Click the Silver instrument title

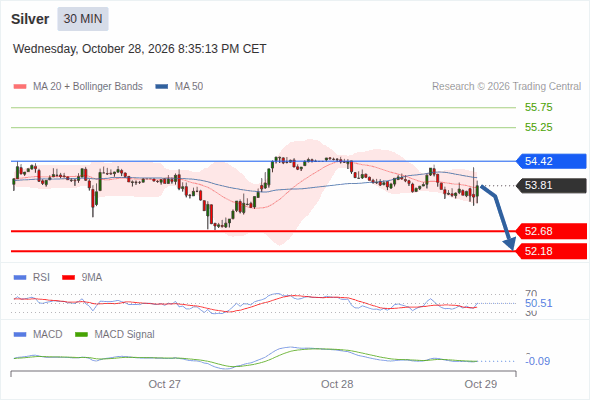30,19
